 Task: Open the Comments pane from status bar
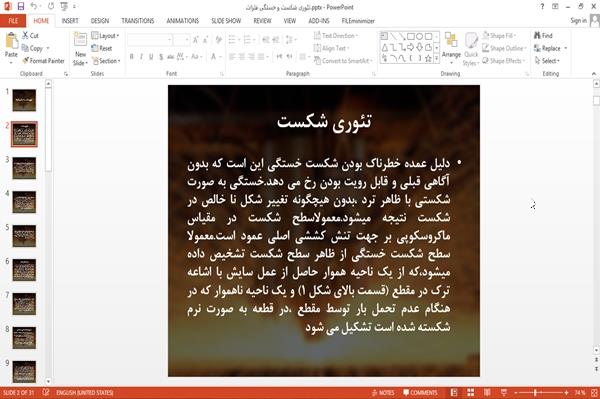pyautogui.click(x=420, y=392)
